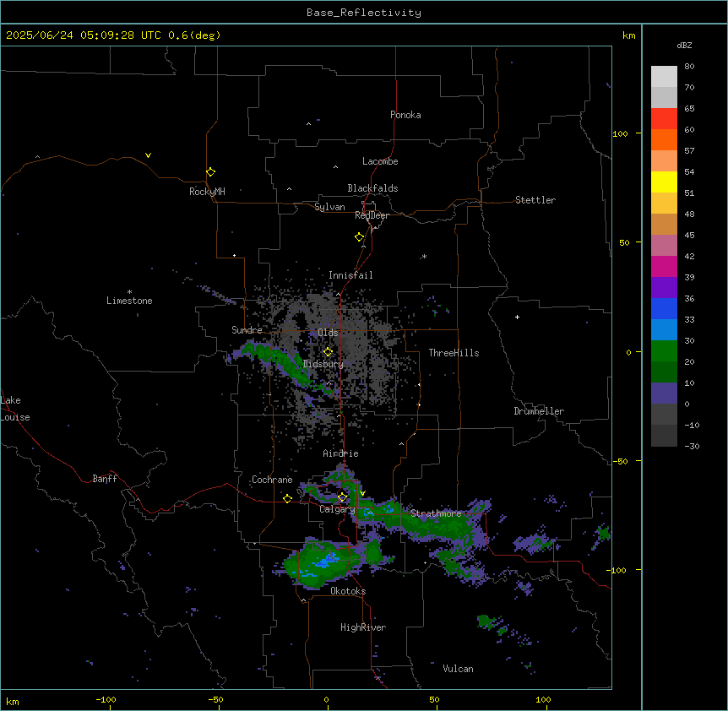Click the Innisfail label
The width and height of the screenshot is (728, 711).
[350, 275]
